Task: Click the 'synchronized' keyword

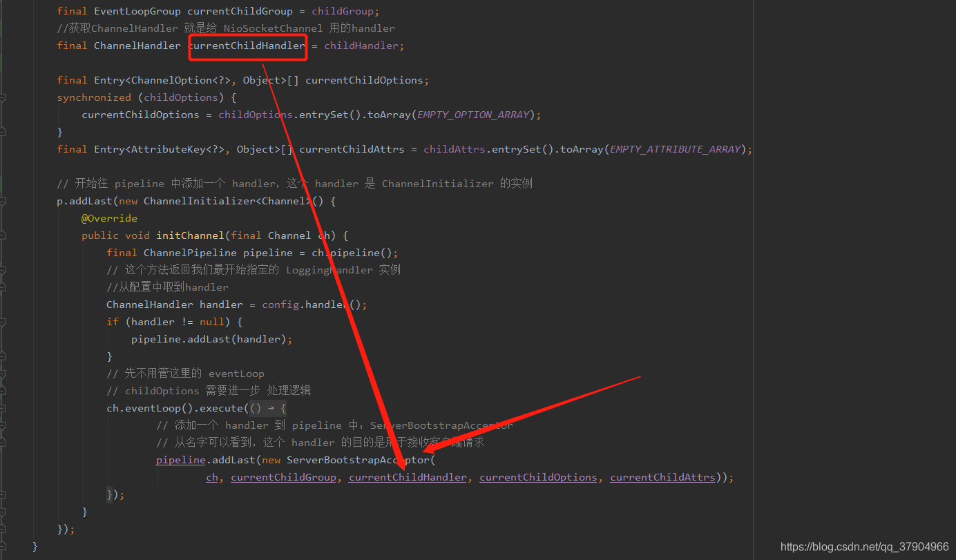Action: pos(94,97)
